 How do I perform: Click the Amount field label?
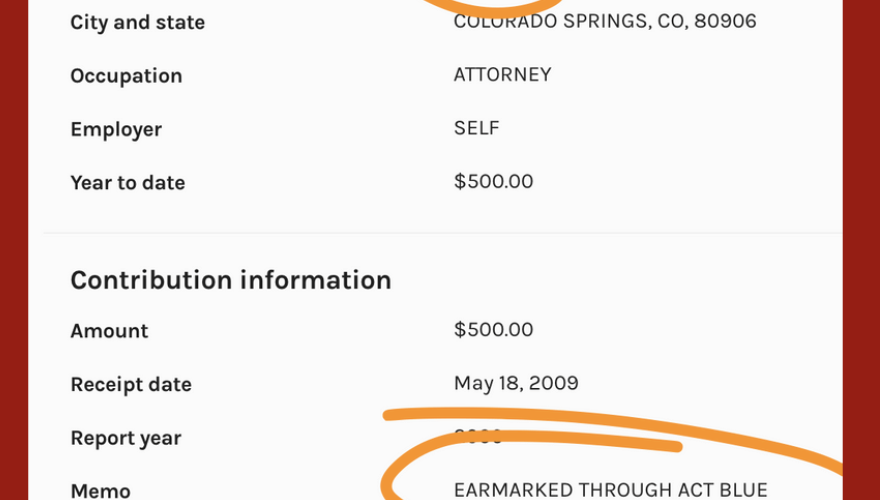pyautogui.click(x=109, y=331)
